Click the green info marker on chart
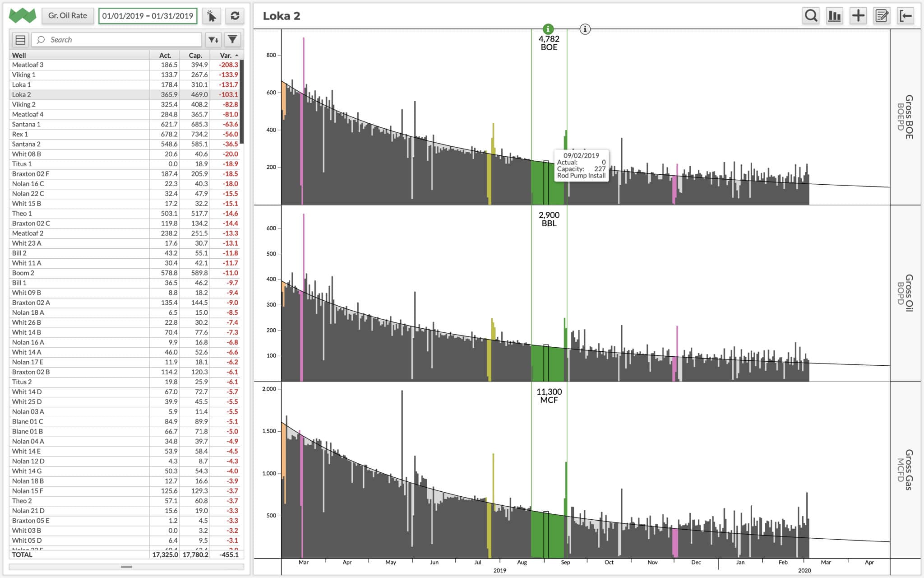Screen dimensions: 924x578 point(548,29)
